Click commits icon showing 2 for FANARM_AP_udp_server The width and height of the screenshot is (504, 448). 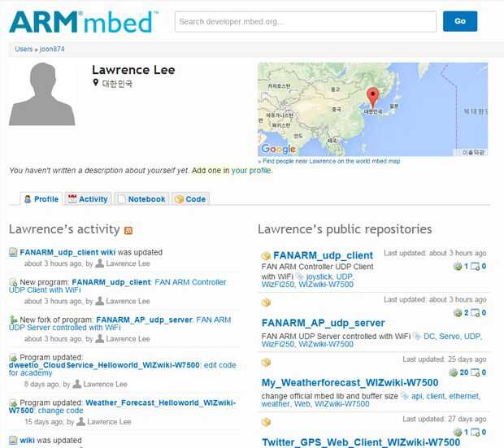coord(458,312)
